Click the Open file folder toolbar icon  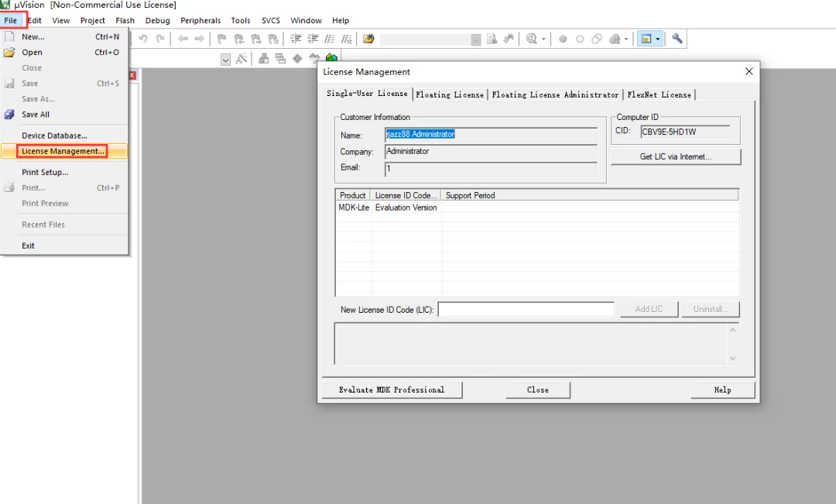click(368, 39)
